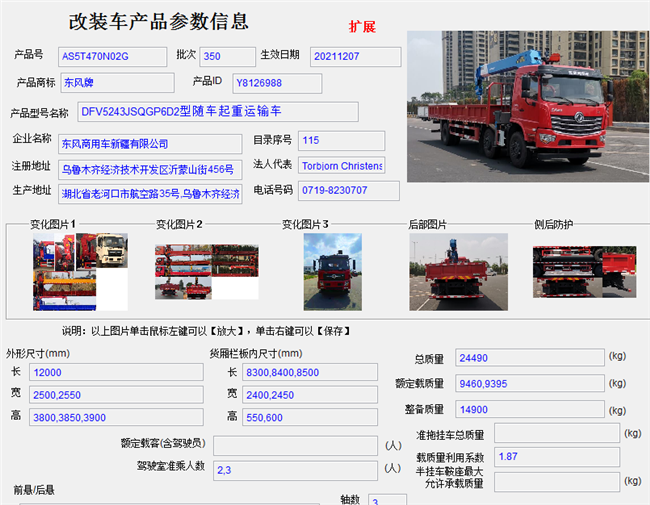Focus the 总质量 field showing 24490
This screenshot has height=505, width=650.
(529, 358)
